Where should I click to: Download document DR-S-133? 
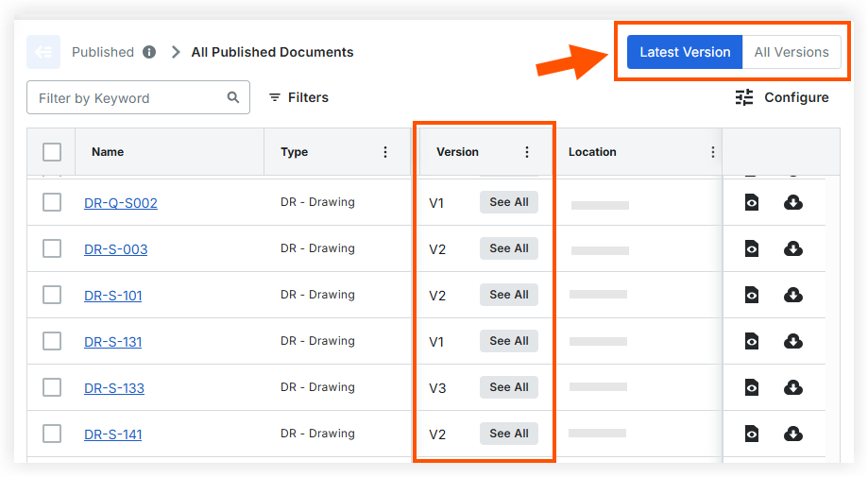pos(793,387)
